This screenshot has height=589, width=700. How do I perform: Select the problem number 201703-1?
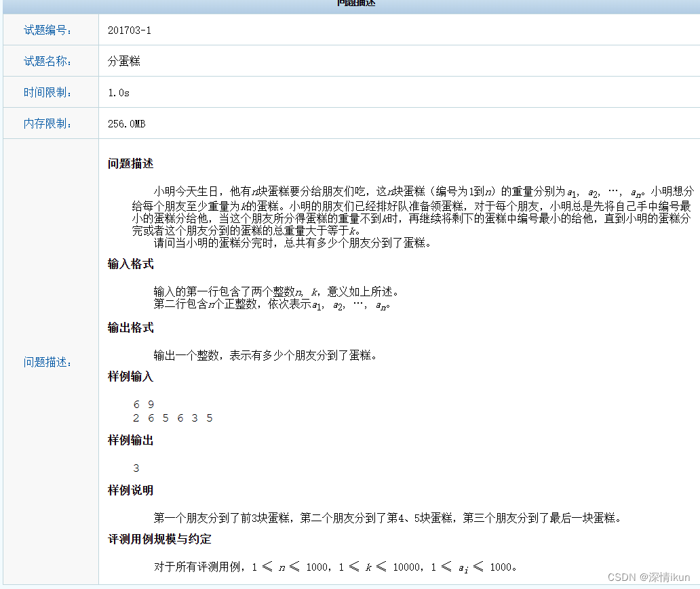point(130,31)
